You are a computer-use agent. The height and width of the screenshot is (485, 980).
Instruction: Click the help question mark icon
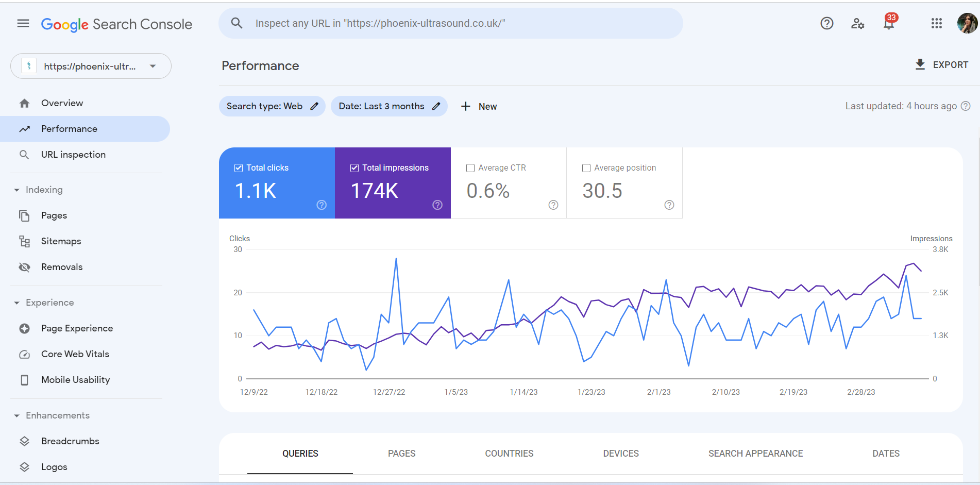tap(826, 23)
